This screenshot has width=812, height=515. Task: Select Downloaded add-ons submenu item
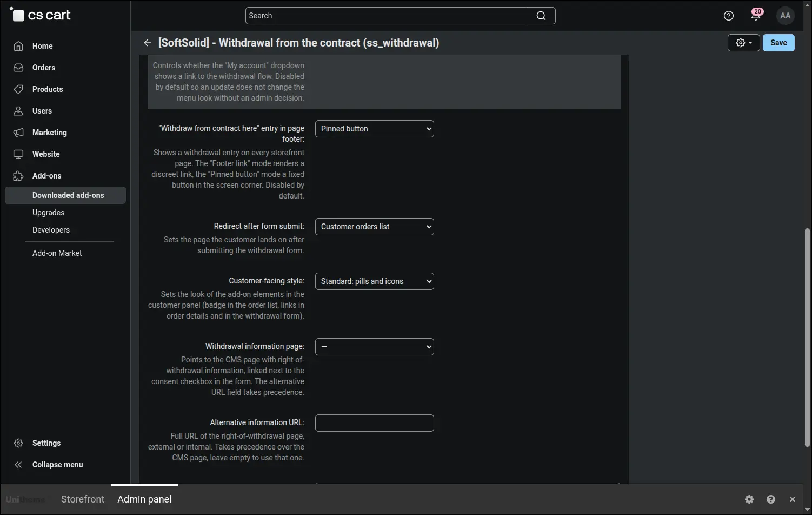click(x=65, y=195)
